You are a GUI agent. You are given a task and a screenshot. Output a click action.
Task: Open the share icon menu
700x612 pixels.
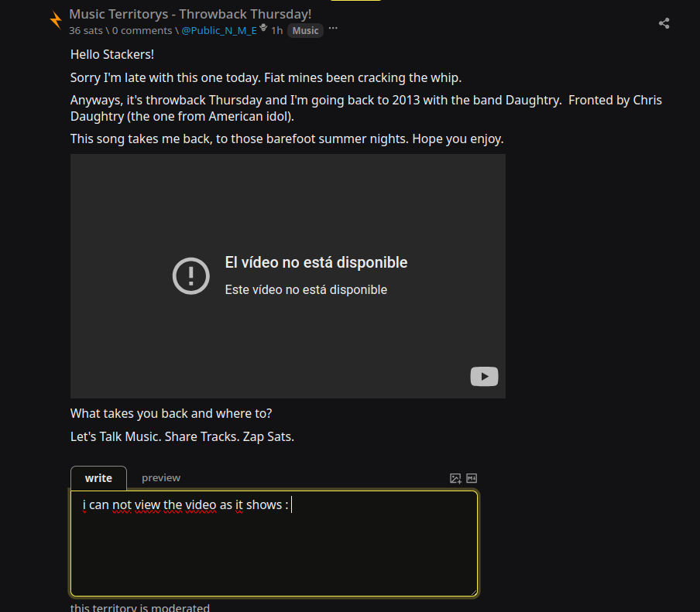click(x=664, y=23)
